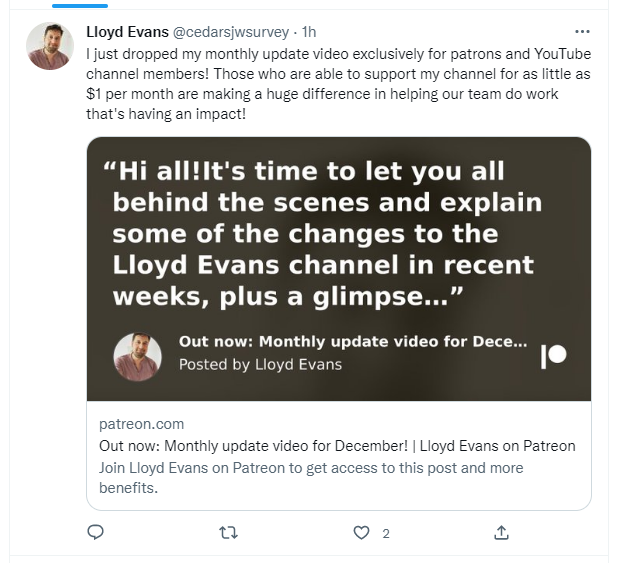Click the small avatar inside the Patreon card

point(137,357)
